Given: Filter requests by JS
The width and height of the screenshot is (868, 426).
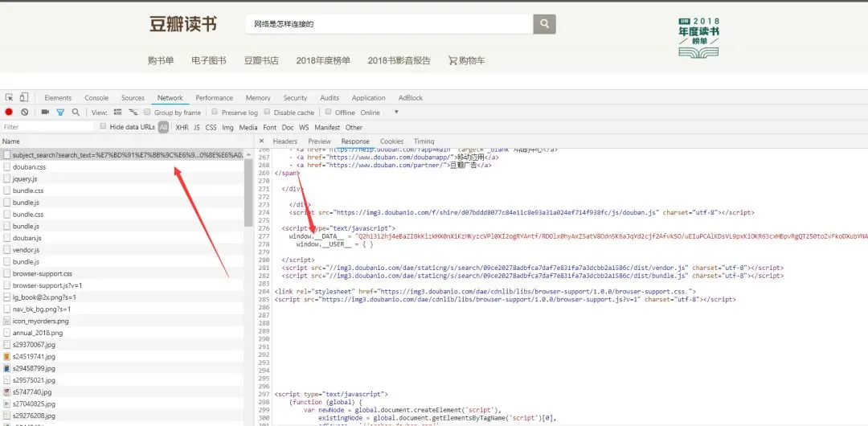Looking at the screenshot, I should [197, 128].
